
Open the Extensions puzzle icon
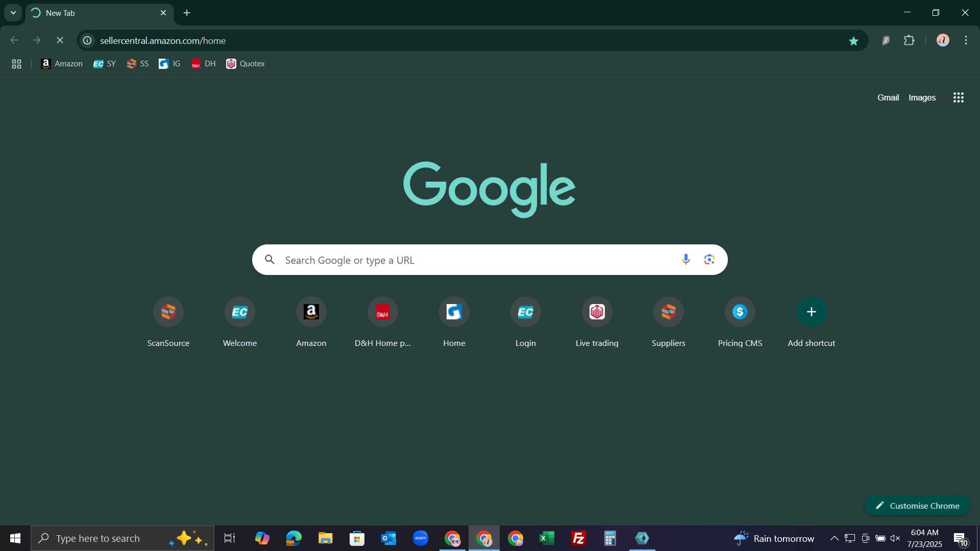pyautogui.click(x=909, y=40)
